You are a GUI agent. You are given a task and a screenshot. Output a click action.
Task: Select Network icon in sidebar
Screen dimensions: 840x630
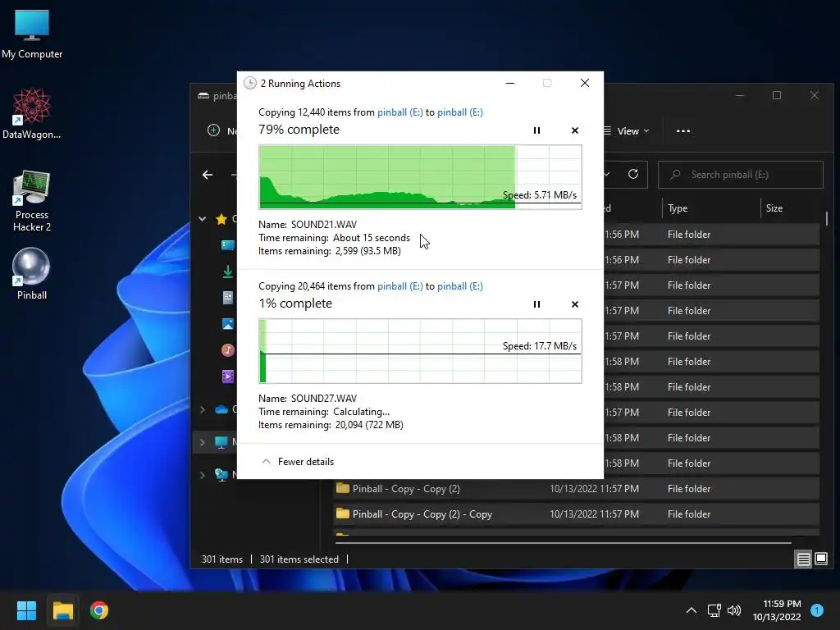click(221, 475)
